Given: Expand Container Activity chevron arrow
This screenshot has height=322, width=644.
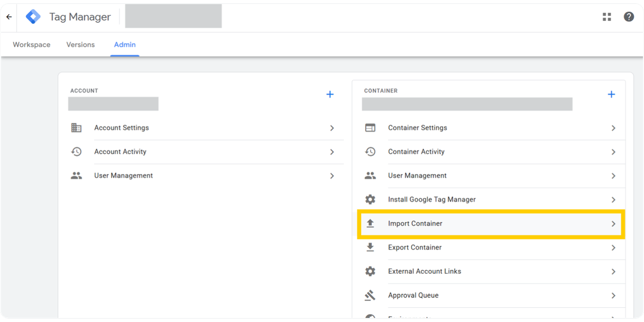Looking at the screenshot, I should [613, 152].
